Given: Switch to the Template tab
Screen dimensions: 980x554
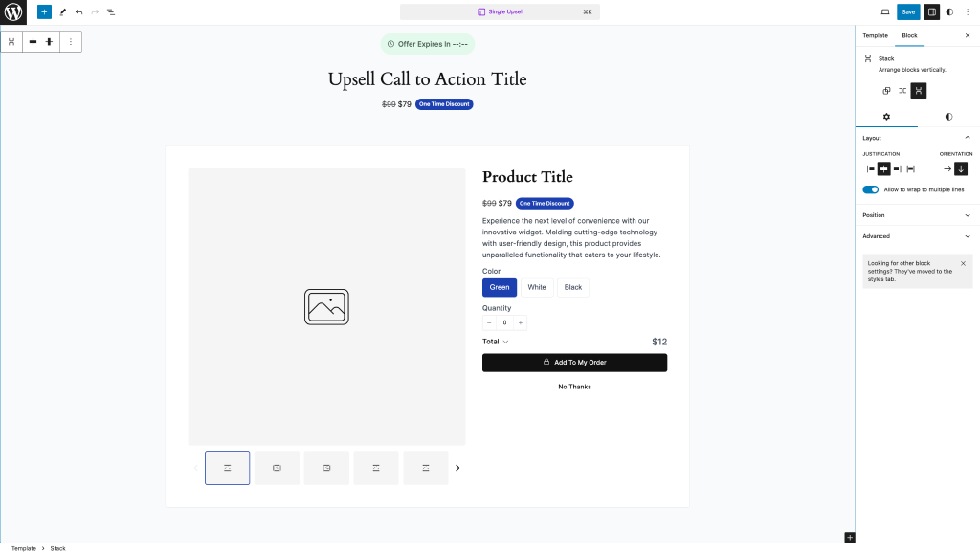Looking at the screenshot, I should click(x=875, y=35).
